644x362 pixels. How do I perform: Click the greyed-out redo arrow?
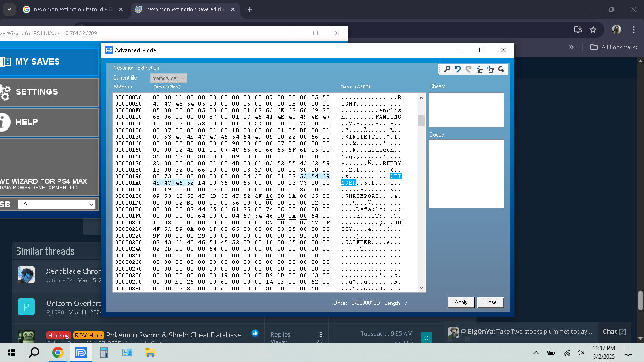(469, 69)
